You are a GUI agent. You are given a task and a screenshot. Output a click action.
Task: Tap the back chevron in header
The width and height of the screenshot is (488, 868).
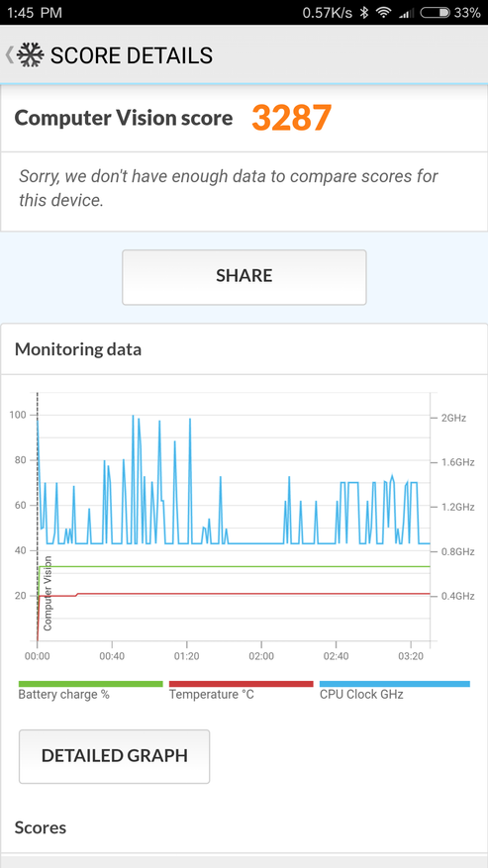tap(9, 55)
